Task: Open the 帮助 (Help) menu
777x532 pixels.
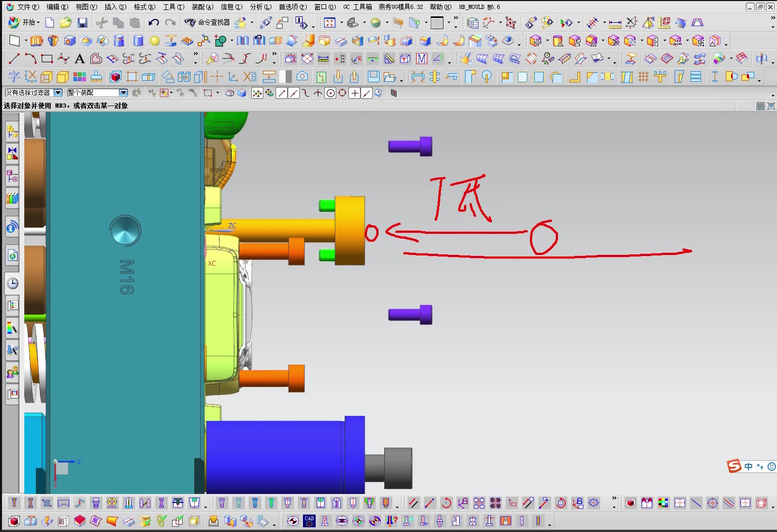Action: 440,7
